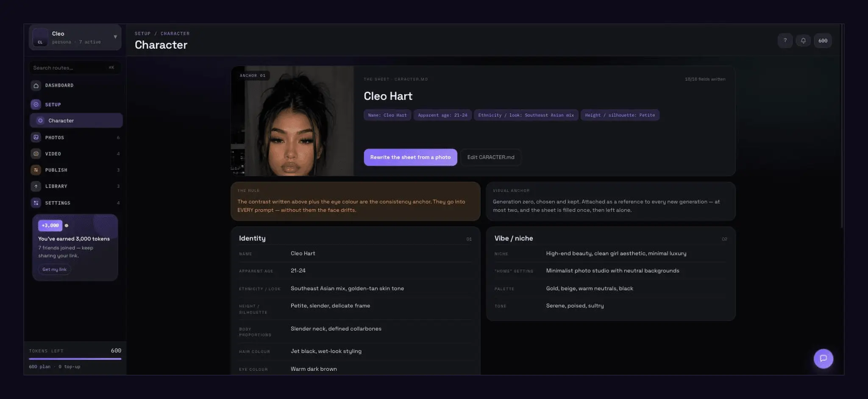
Task: Click the niche value High-end beauty
Action: (x=616, y=254)
